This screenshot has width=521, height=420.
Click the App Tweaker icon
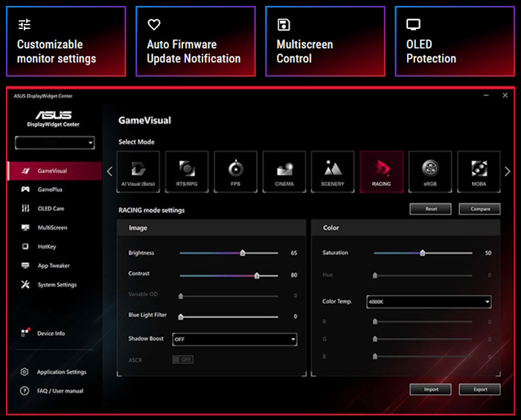point(25,265)
